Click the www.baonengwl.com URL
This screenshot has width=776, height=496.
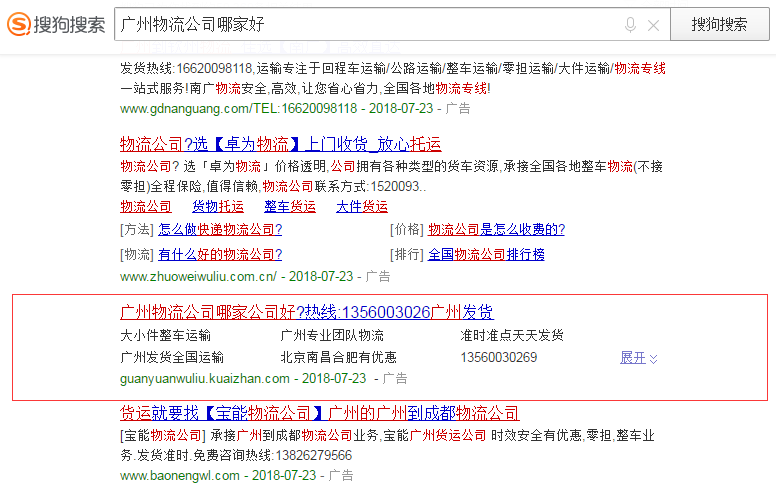[x=180, y=476]
